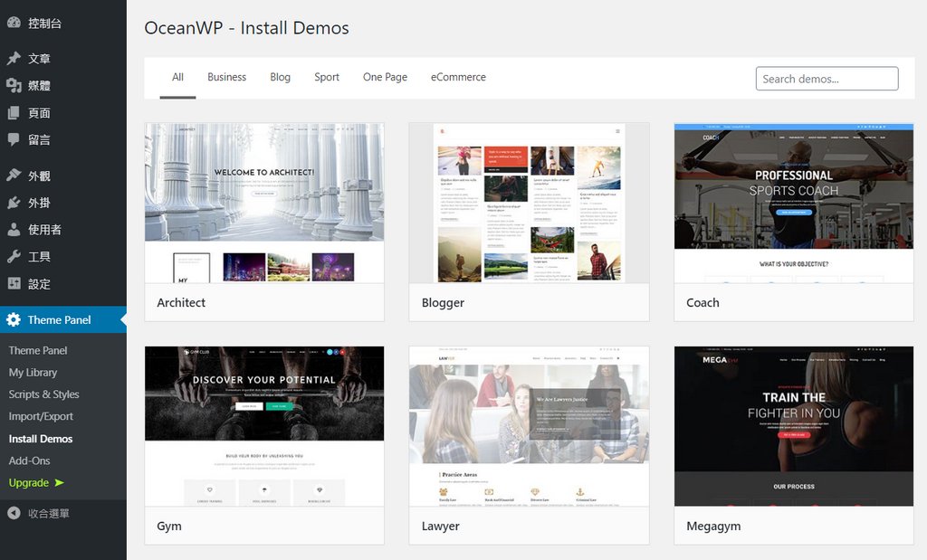This screenshot has height=560, width=927.
Task: Click the comments speech bubble icon
Action: coord(14,140)
